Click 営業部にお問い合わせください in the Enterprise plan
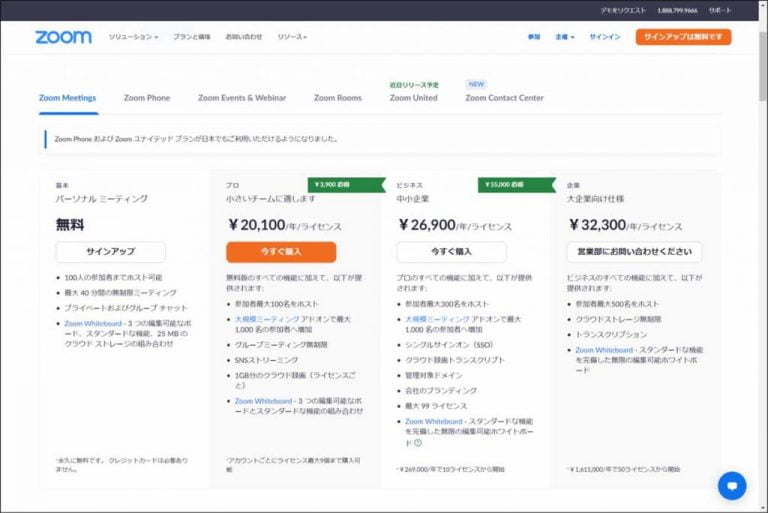Viewport: 768px width, 513px height. coord(634,252)
